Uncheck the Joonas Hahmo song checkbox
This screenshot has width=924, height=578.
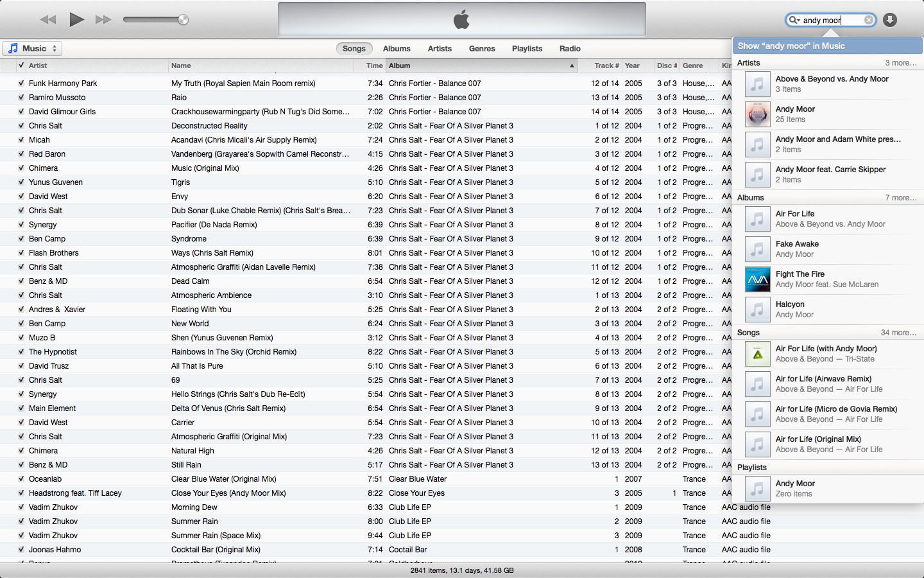[x=21, y=550]
